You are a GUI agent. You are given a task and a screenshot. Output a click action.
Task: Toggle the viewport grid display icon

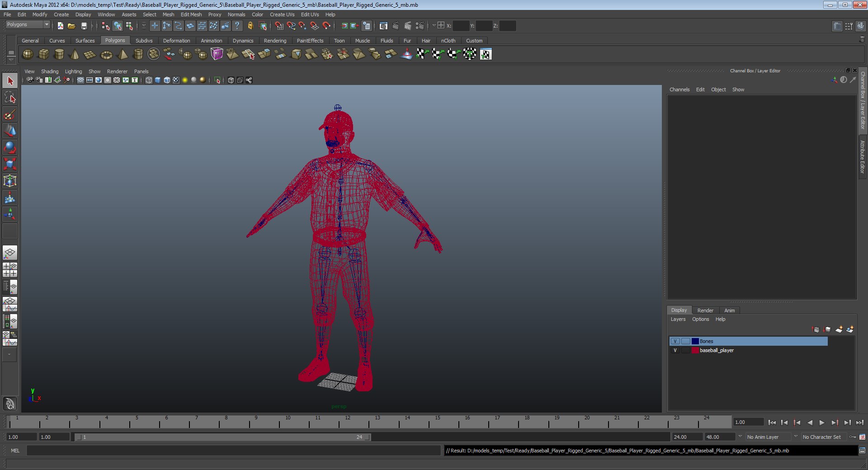pyautogui.click(x=80, y=80)
